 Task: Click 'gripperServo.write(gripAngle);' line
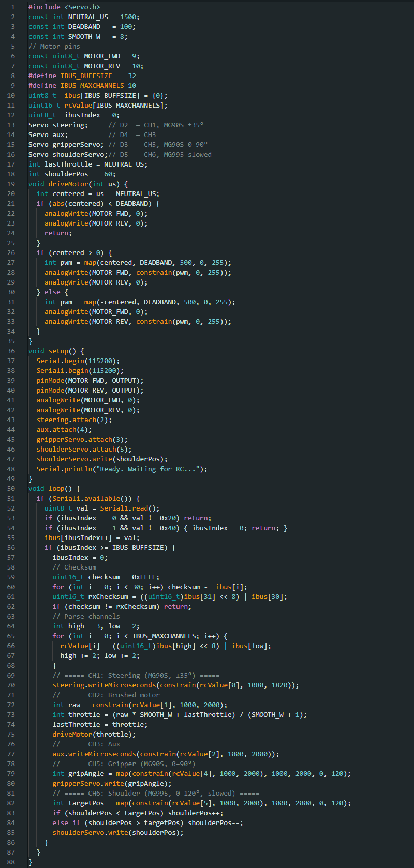[x=112, y=784]
